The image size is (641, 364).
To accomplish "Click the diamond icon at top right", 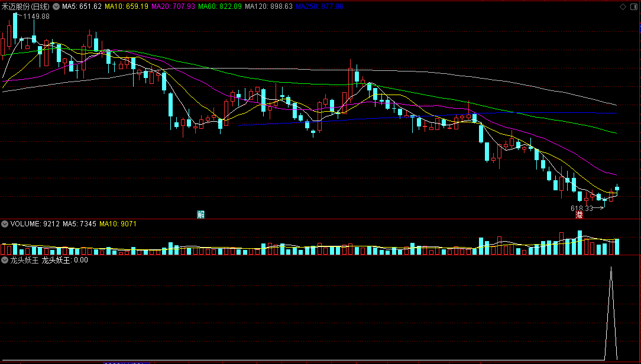I will click(x=623, y=6).
